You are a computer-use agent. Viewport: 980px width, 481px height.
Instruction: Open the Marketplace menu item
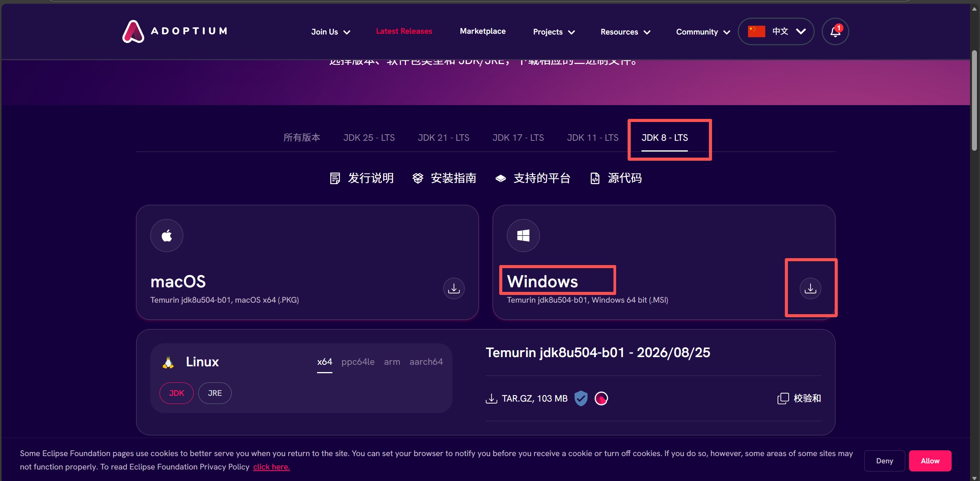coord(483,31)
